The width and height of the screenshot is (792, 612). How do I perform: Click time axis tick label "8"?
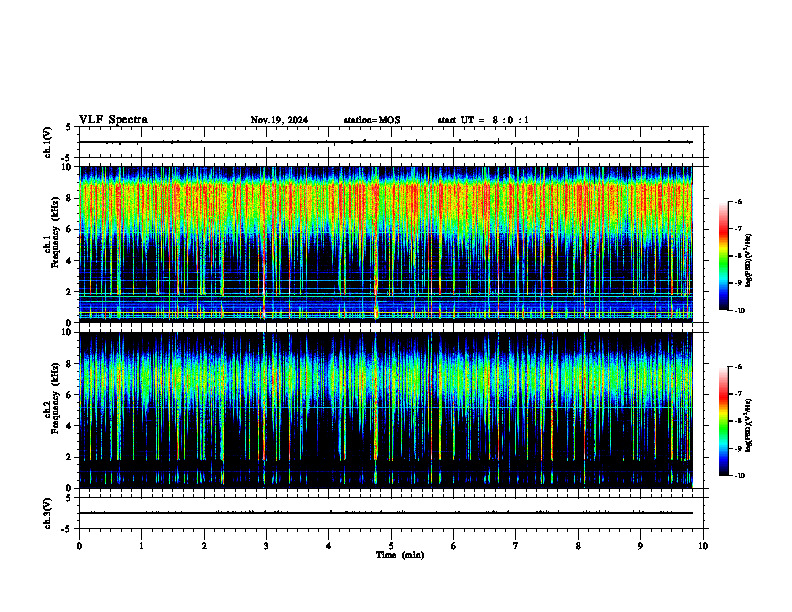pyautogui.click(x=578, y=546)
